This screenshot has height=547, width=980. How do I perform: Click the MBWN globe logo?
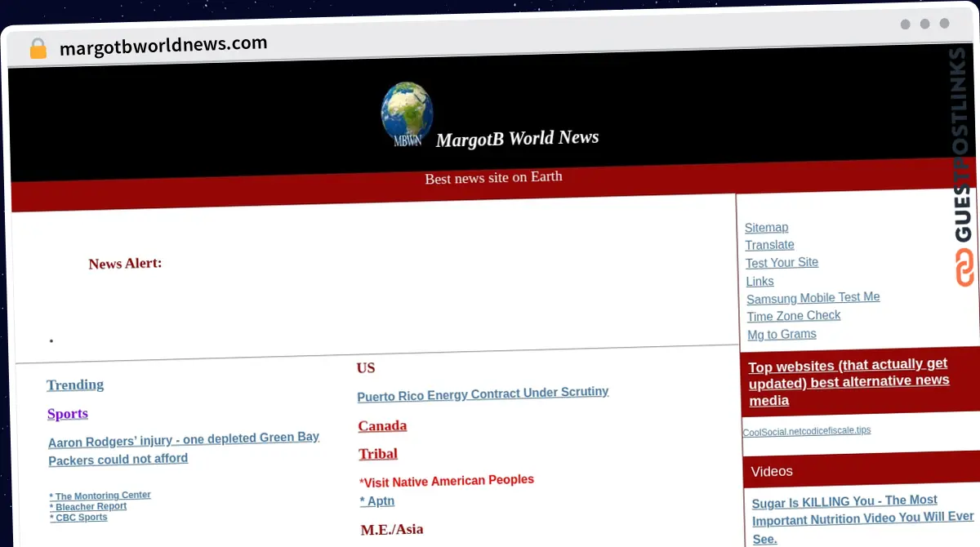(x=407, y=115)
